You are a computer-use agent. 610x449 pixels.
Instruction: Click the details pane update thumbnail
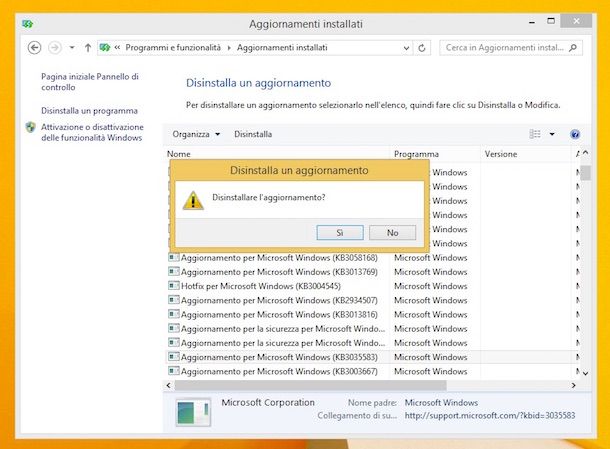193,412
